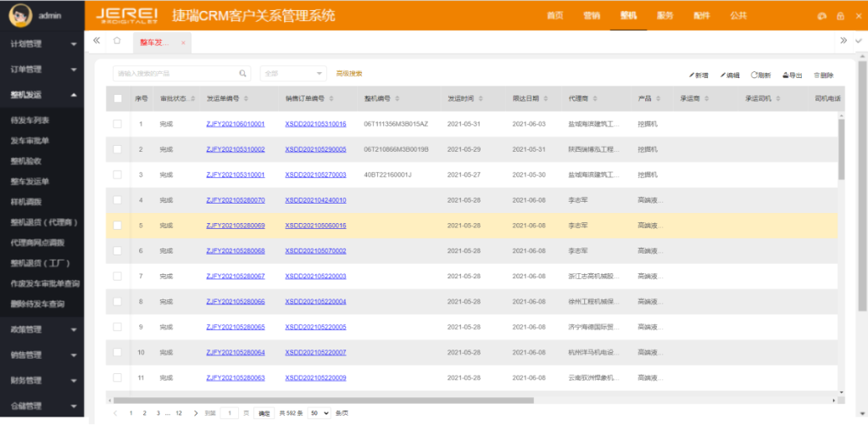This screenshot has width=868, height=425.
Task: Click the lock icon in top header
Action: pyautogui.click(x=840, y=16)
